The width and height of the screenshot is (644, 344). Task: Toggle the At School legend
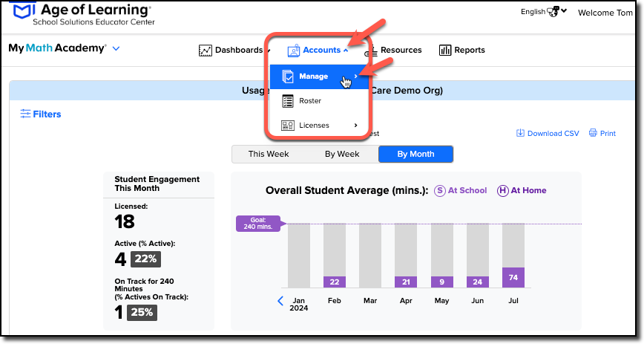461,190
